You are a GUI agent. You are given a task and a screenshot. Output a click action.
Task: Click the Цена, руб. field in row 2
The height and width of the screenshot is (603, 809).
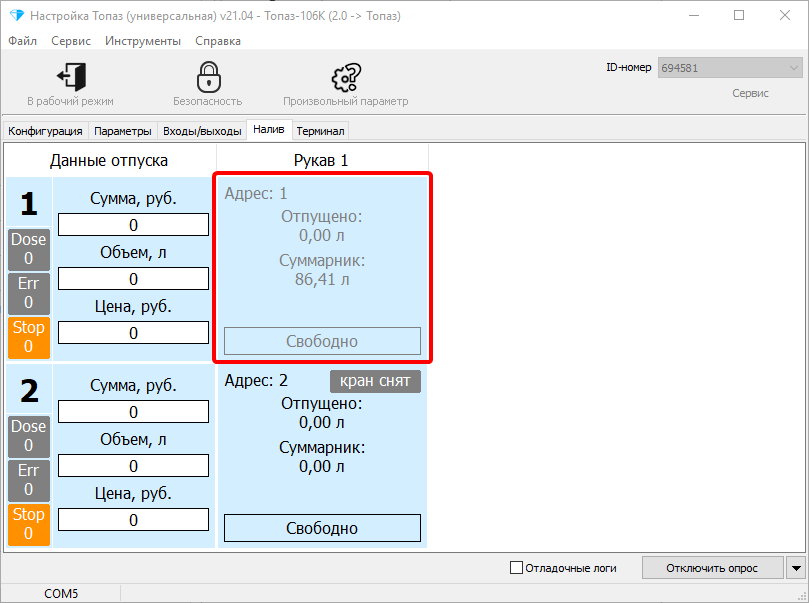134,520
